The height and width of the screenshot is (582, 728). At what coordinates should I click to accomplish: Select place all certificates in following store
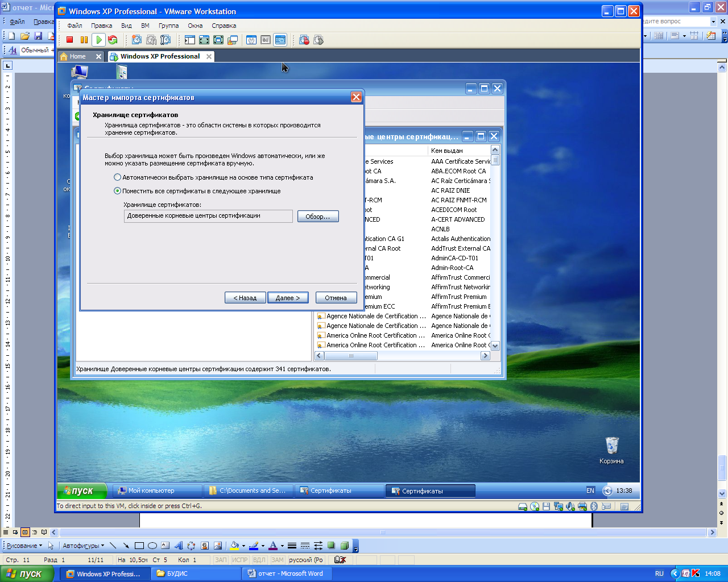118,191
